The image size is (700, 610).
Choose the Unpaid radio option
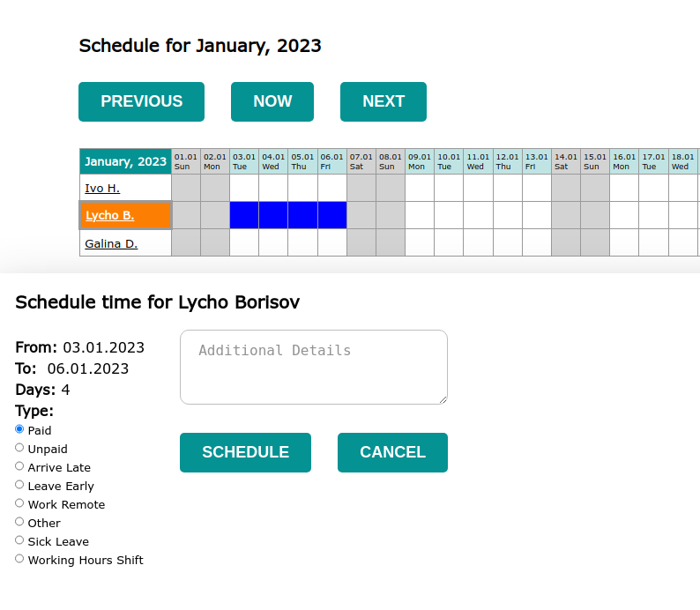19,448
